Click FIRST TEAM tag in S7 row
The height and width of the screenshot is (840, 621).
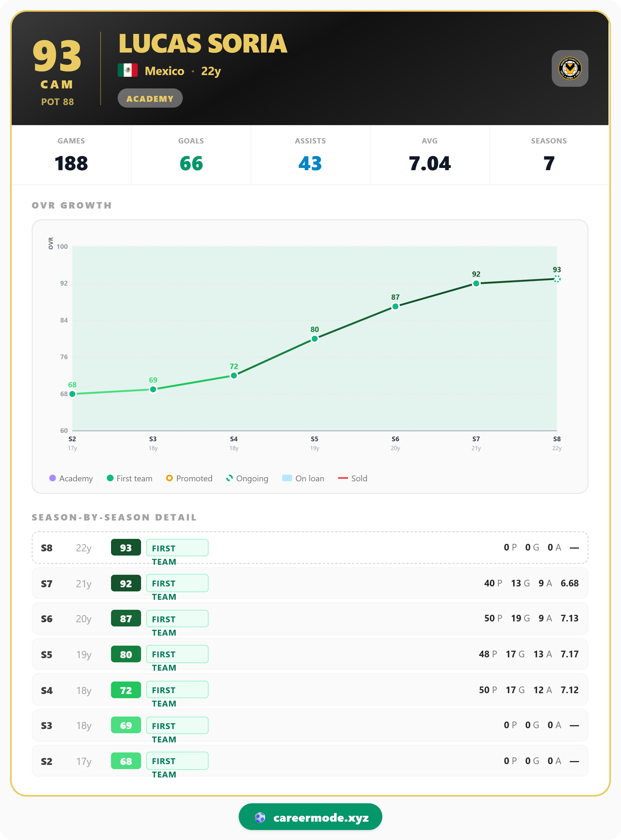click(178, 583)
